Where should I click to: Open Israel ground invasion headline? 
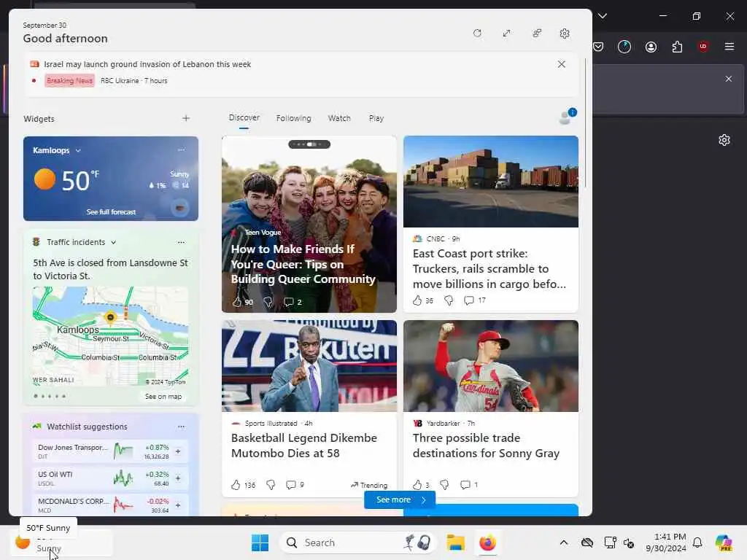click(147, 64)
